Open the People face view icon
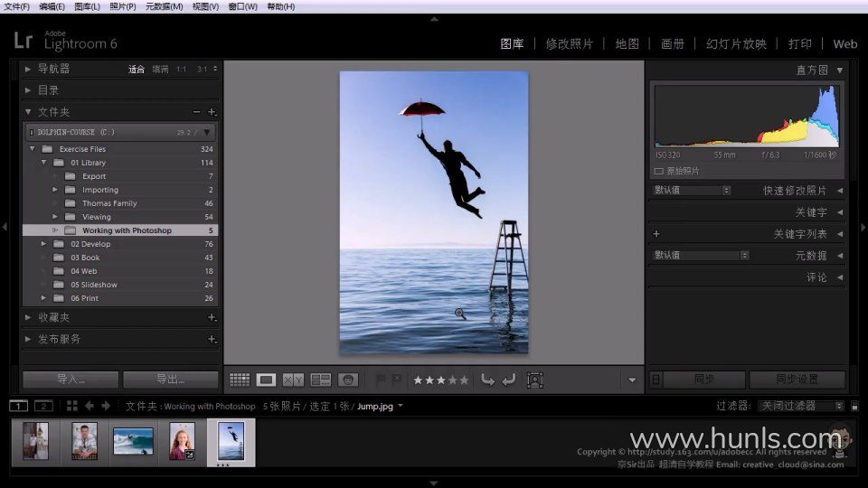 click(348, 380)
